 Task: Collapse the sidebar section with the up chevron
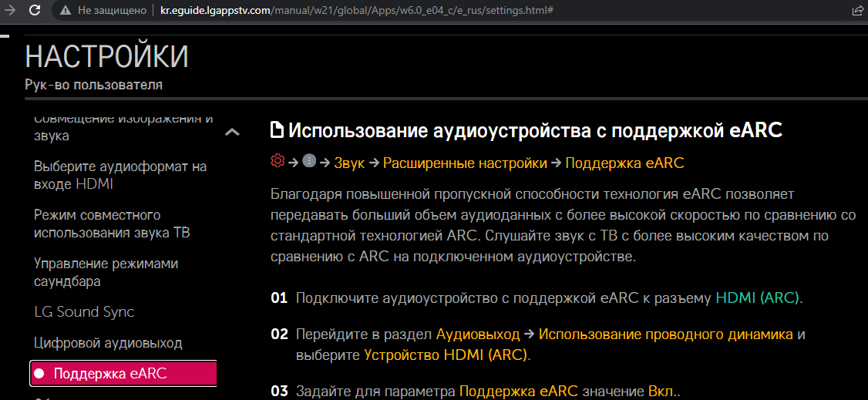pyautogui.click(x=232, y=133)
